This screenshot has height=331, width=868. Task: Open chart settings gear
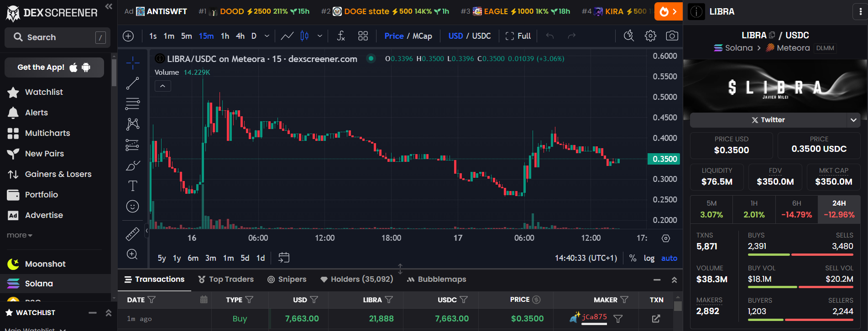coord(650,36)
